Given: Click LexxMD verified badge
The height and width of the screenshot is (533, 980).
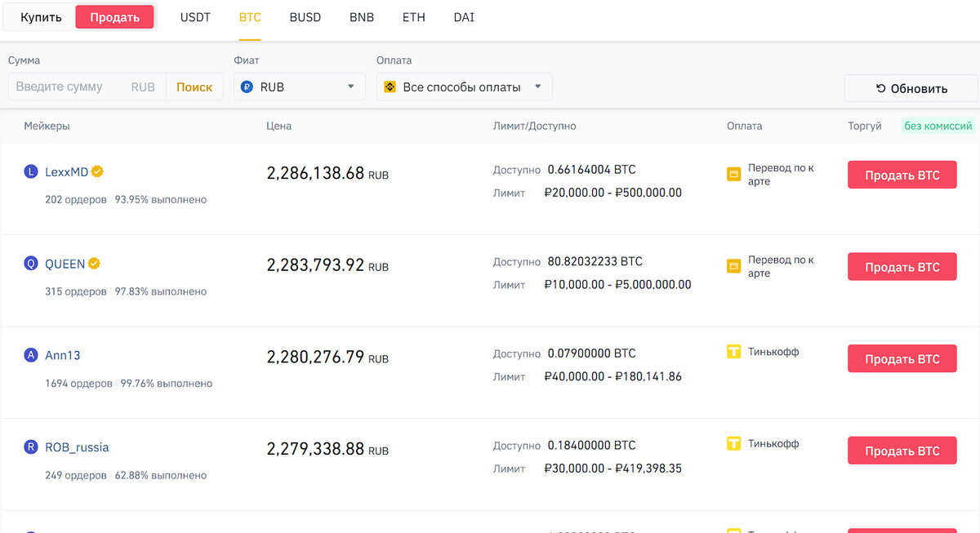Looking at the screenshot, I should [x=97, y=172].
